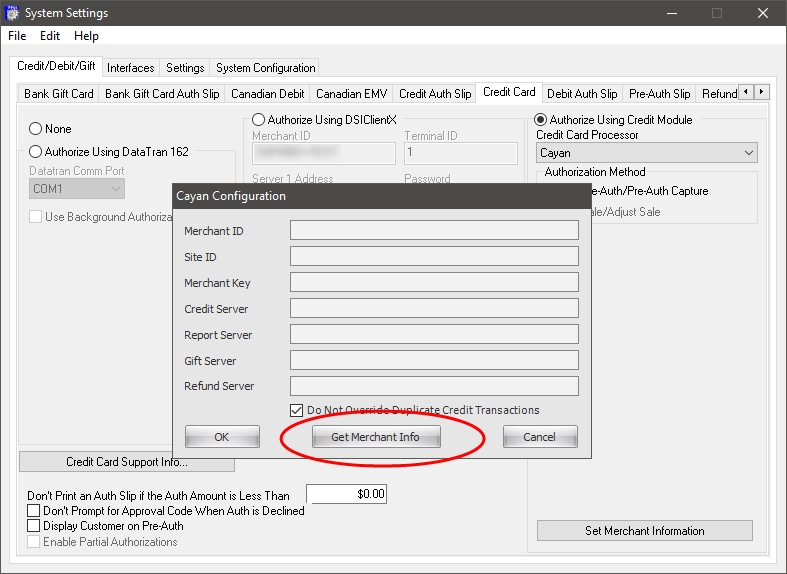Image resolution: width=787 pixels, height=574 pixels.
Task: Open the Refund tab
Action: [719, 94]
